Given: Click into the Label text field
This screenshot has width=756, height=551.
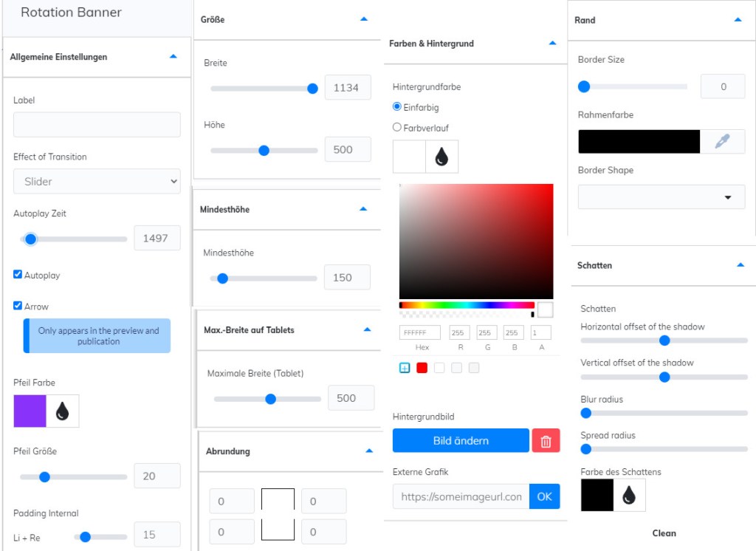Looking at the screenshot, I should click(97, 125).
